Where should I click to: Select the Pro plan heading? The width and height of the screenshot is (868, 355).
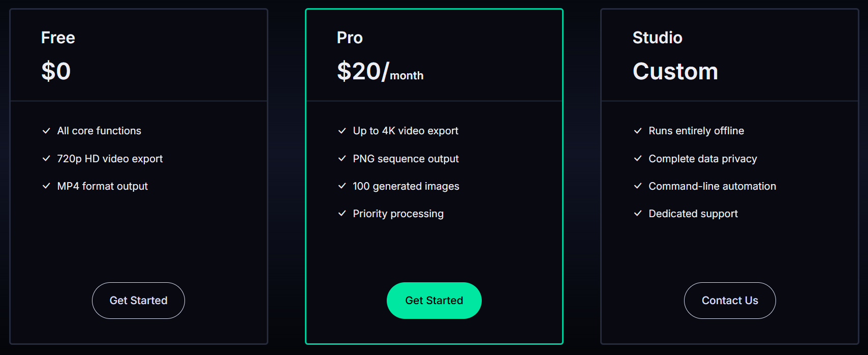[x=350, y=38]
